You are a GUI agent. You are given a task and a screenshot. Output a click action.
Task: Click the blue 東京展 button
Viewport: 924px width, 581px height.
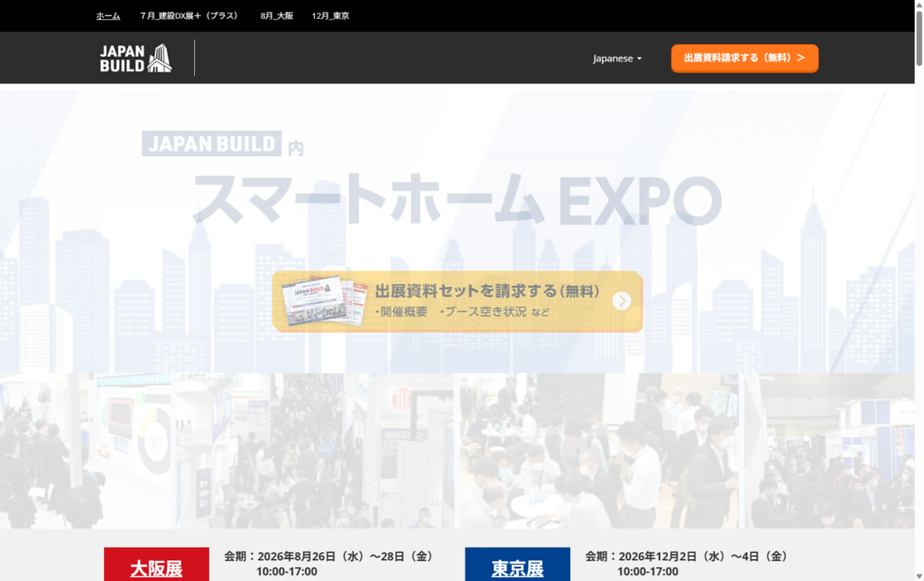pos(517,567)
